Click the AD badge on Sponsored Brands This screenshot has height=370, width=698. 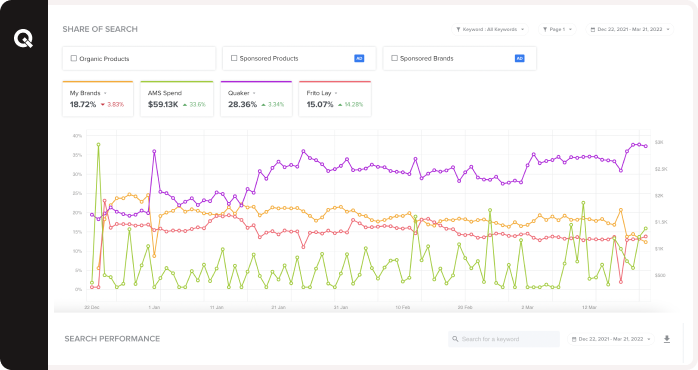519,58
